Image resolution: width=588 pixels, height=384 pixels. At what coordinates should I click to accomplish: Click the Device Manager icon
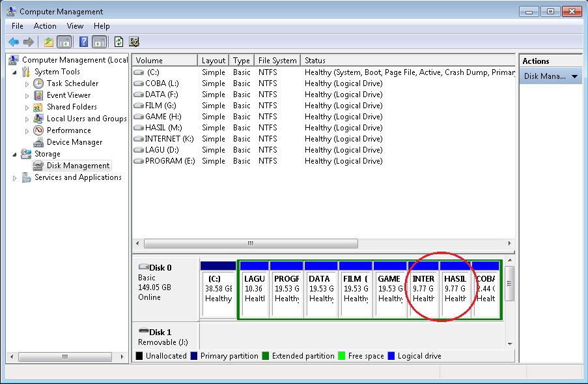38,142
